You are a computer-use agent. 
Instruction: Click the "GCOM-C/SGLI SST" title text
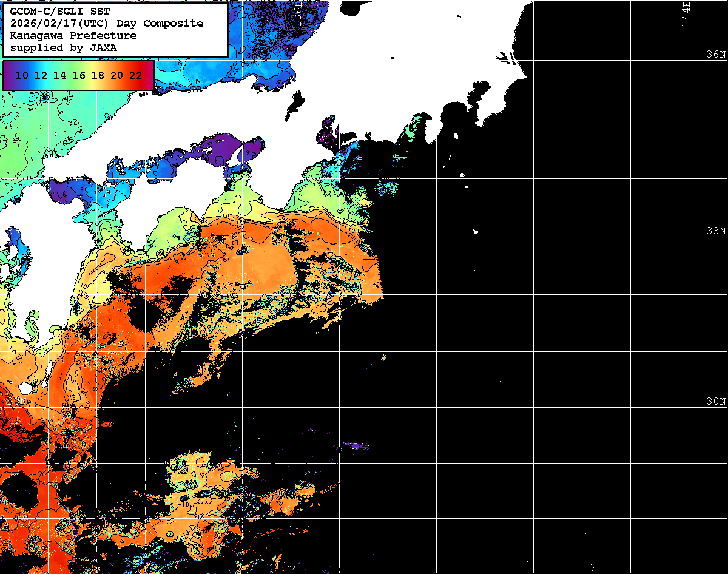[59, 11]
